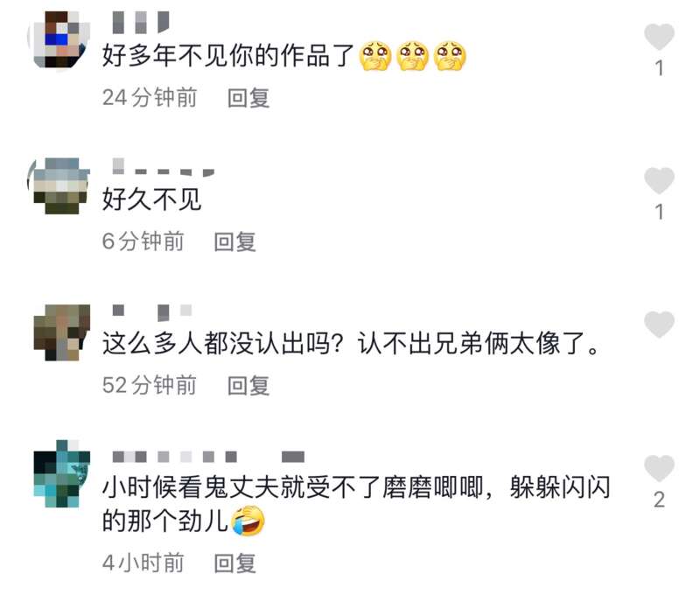Like the "小时候看鬼丈夫" comment

pos(659,468)
